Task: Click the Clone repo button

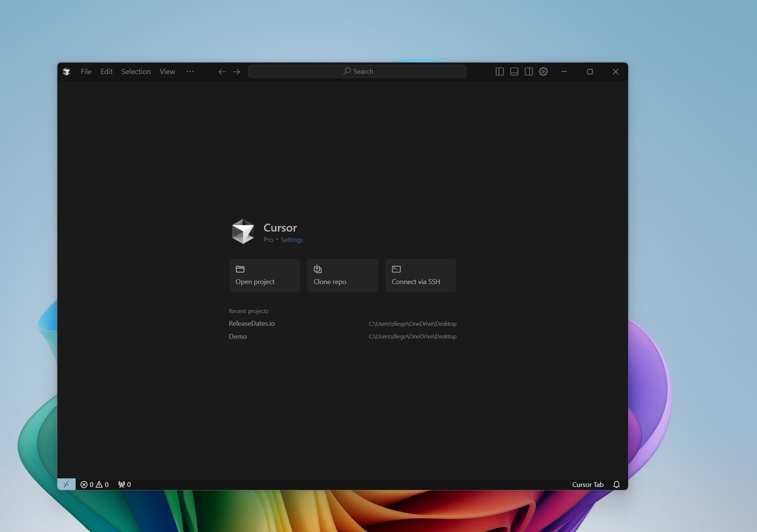Action: pyautogui.click(x=342, y=275)
